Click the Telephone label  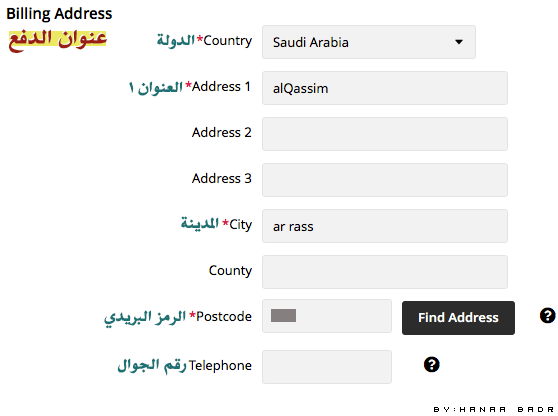[220, 365]
